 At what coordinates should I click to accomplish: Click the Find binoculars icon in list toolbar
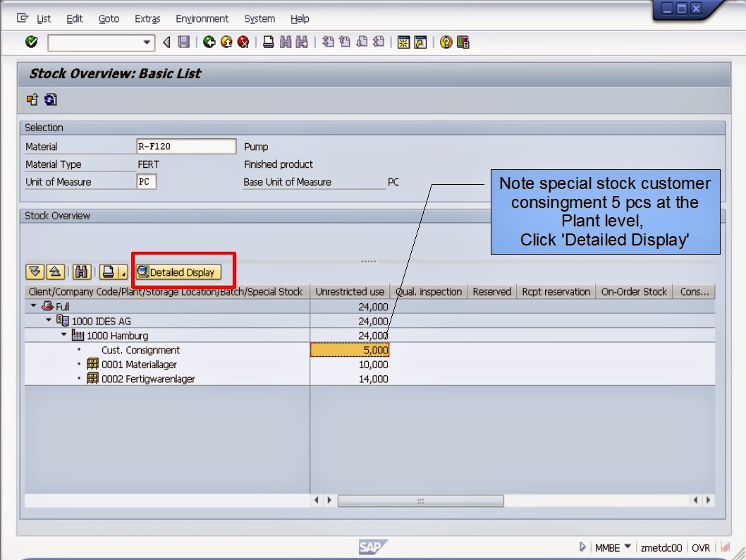(81, 272)
